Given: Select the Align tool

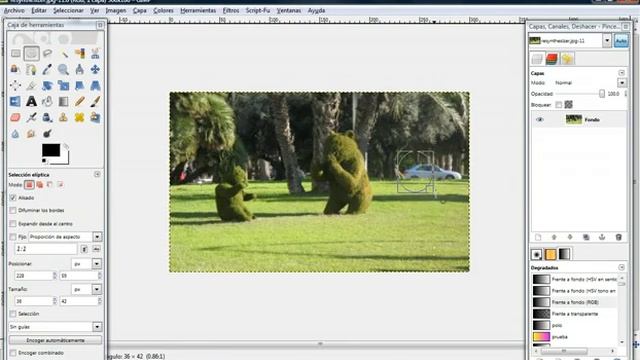Looking at the screenshot, I should [x=16, y=85].
